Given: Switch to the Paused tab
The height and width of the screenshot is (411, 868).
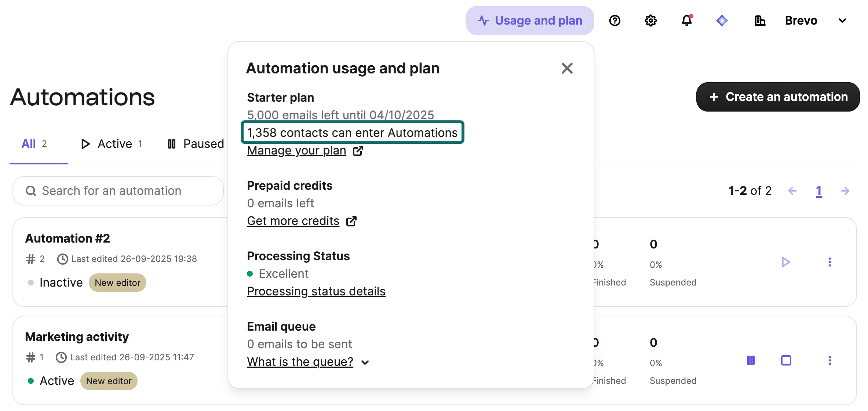Looking at the screenshot, I should tap(203, 143).
